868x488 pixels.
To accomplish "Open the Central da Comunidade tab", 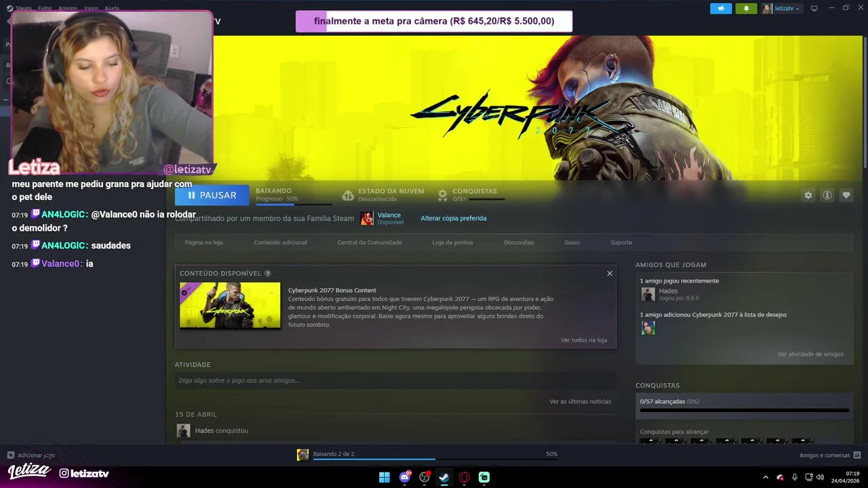I will (370, 242).
